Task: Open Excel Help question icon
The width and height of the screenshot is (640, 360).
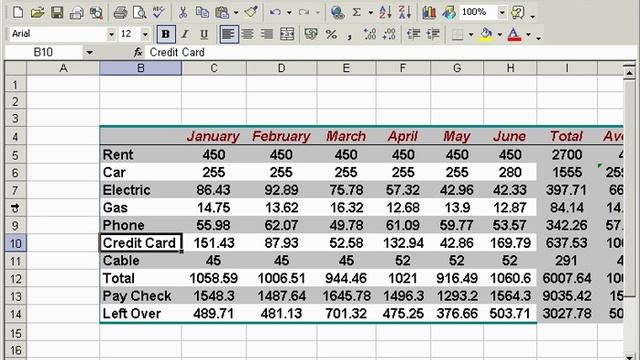Action: click(x=518, y=13)
